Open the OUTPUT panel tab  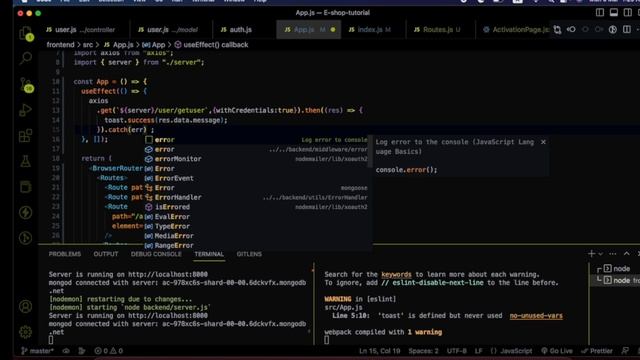pyautogui.click(x=106, y=254)
